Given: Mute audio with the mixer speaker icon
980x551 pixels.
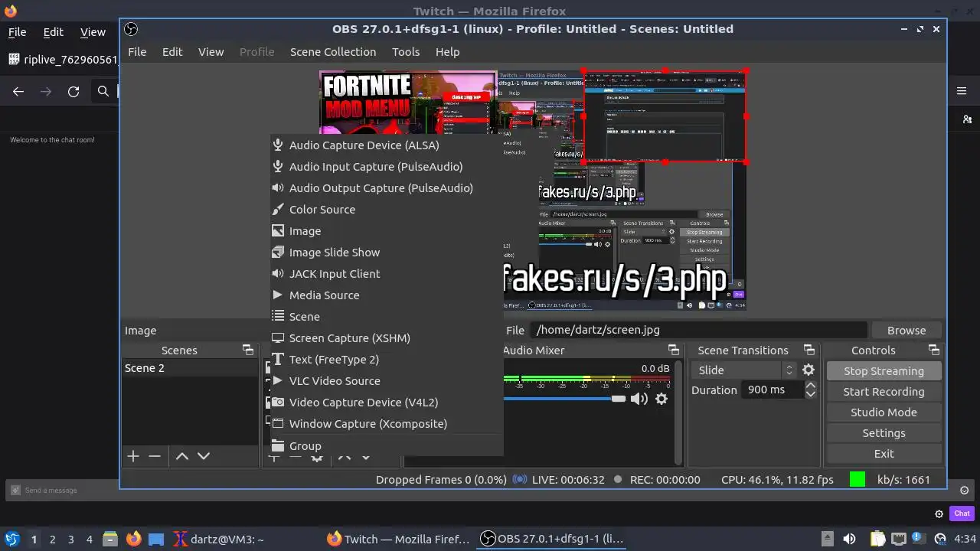Looking at the screenshot, I should click(639, 399).
